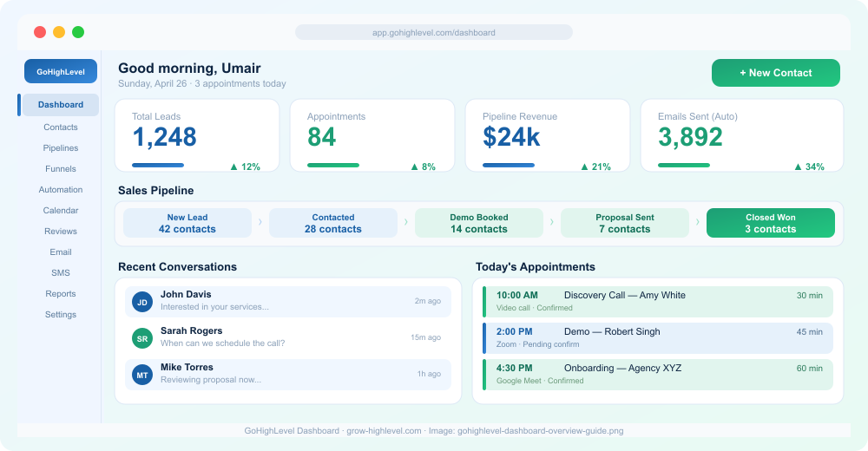
Task: Open Settings in the sidebar
Action: [x=61, y=314]
